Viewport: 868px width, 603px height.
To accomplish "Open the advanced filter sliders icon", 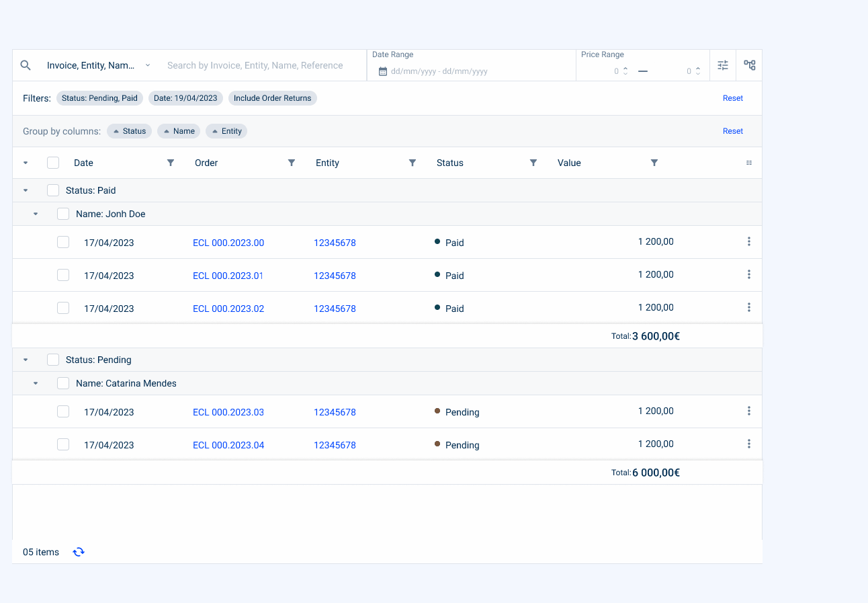I will click(723, 65).
